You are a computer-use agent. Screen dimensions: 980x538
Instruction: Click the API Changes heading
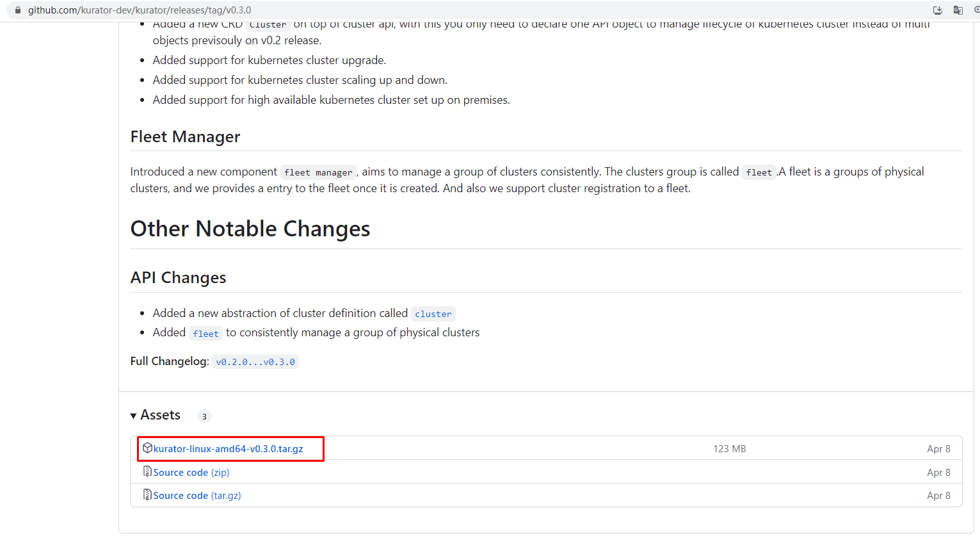click(x=179, y=277)
